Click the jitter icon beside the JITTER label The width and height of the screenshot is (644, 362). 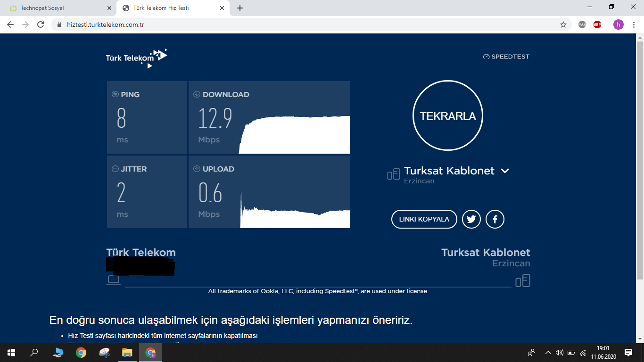point(115,169)
